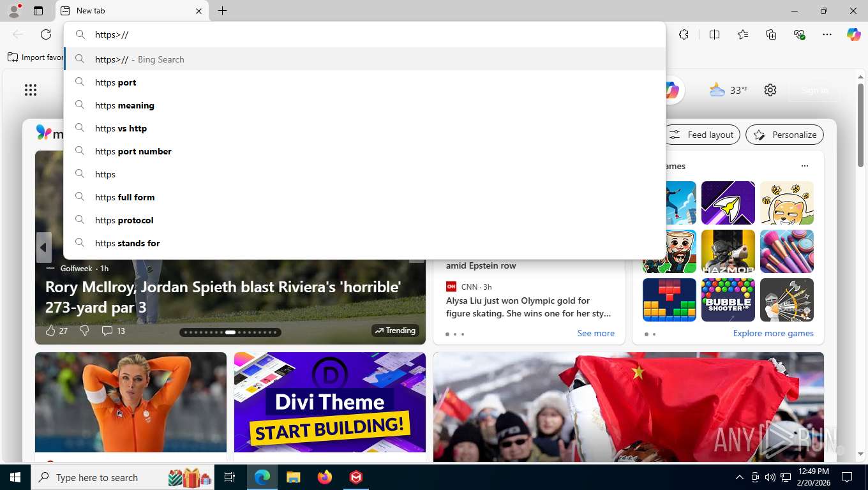Image resolution: width=868 pixels, height=490 pixels.
Task: Click the Trending badge
Action: pos(395,330)
